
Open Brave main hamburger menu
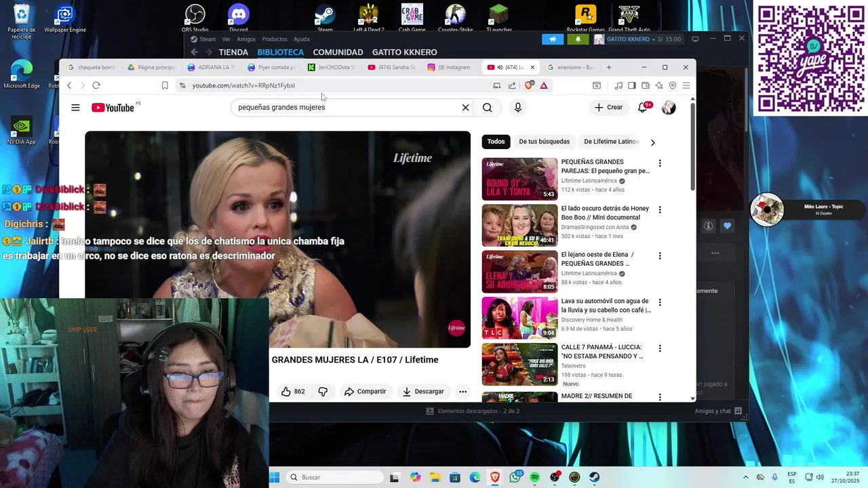[x=686, y=85]
